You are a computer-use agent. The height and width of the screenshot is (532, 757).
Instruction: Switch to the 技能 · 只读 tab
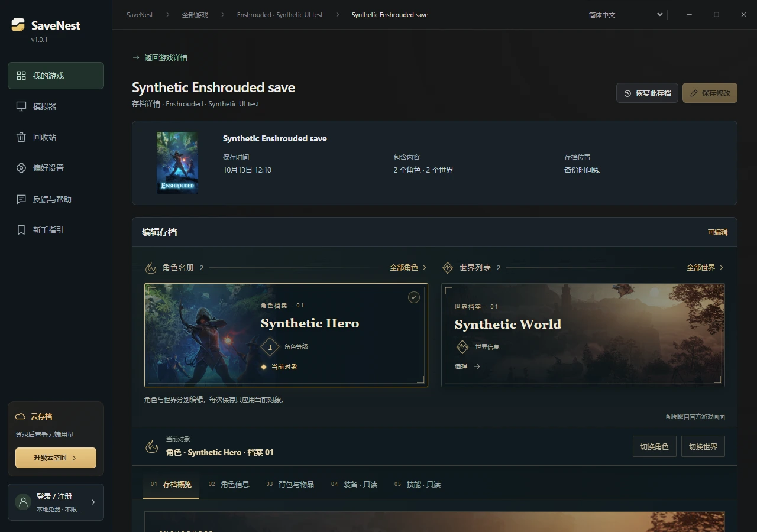(x=418, y=484)
